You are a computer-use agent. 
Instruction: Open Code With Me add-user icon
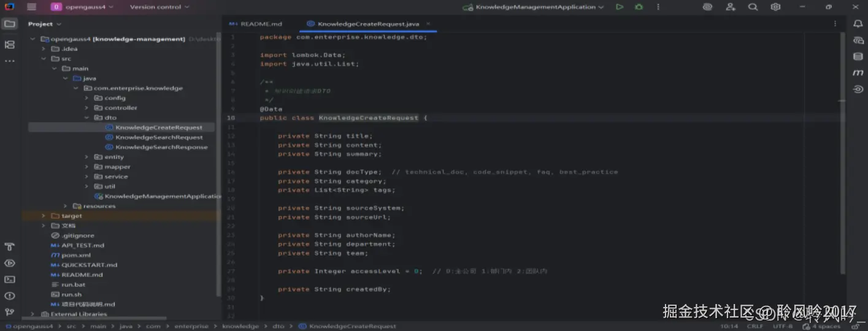pyautogui.click(x=731, y=7)
